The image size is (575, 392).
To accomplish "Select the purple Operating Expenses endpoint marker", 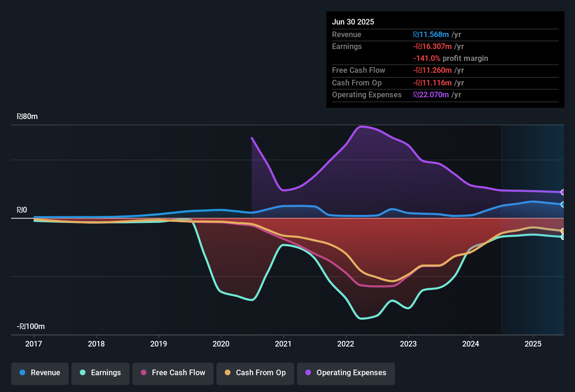I will (x=563, y=192).
